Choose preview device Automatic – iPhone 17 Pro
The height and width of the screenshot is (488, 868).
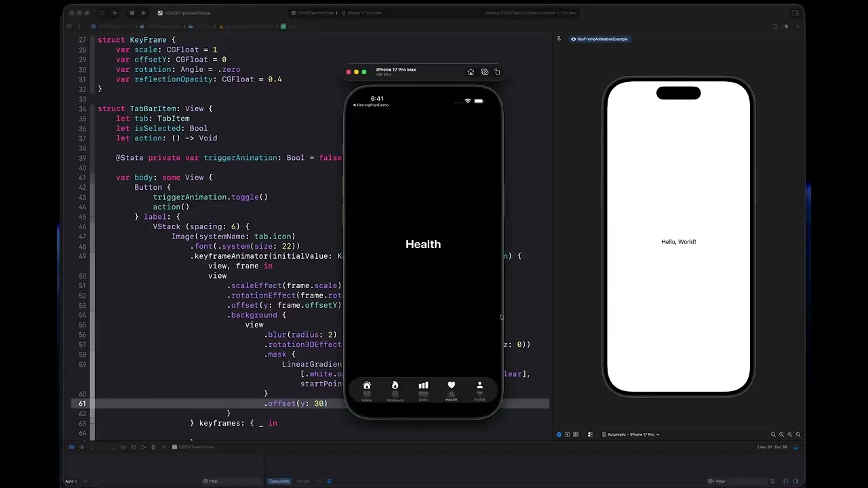pos(631,434)
